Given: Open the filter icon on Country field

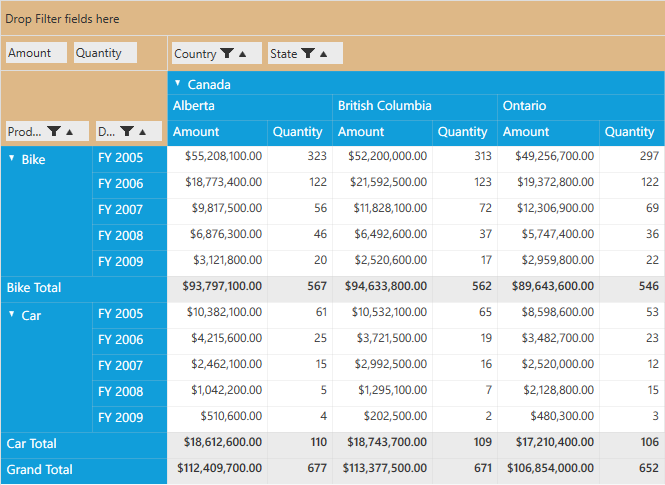Looking at the screenshot, I should tap(227, 53).
